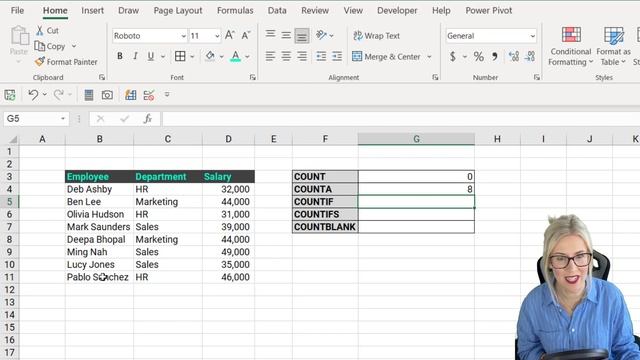Switch to the Data tab
The image size is (640, 360).
click(x=277, y=11)
